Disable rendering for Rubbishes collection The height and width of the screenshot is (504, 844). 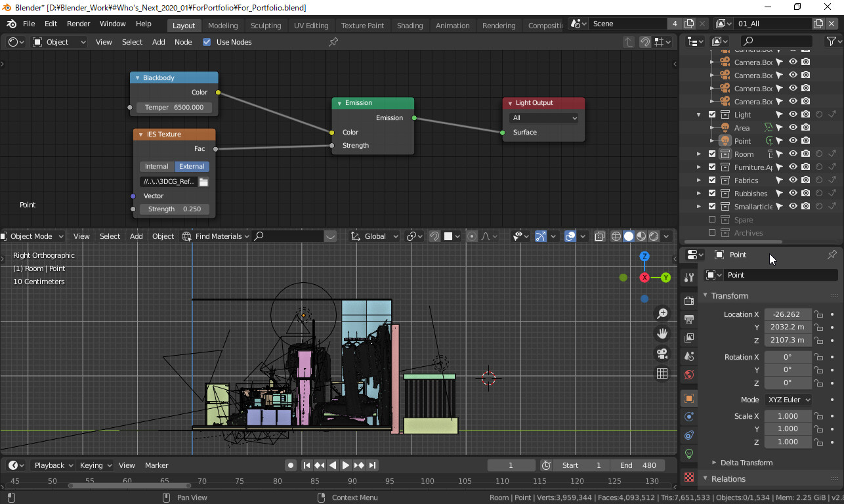coord(806,193)
